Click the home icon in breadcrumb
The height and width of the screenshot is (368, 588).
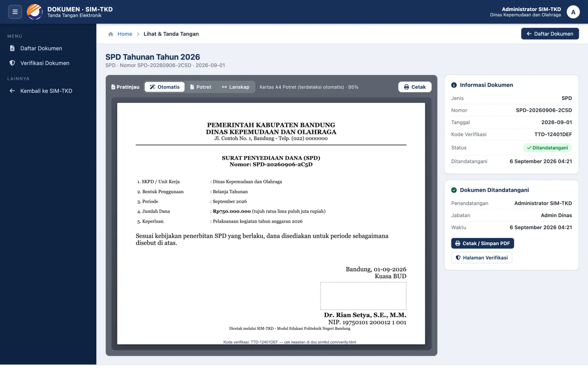point(111,34)
